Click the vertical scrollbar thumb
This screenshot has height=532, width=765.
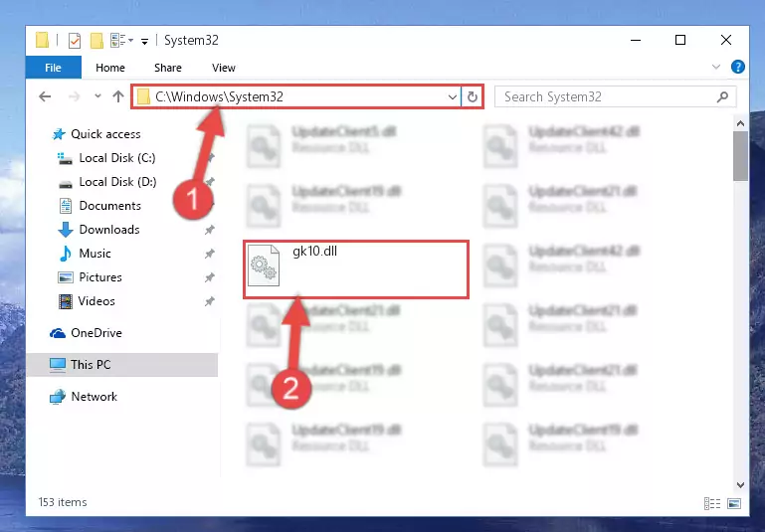click(740, 156)
